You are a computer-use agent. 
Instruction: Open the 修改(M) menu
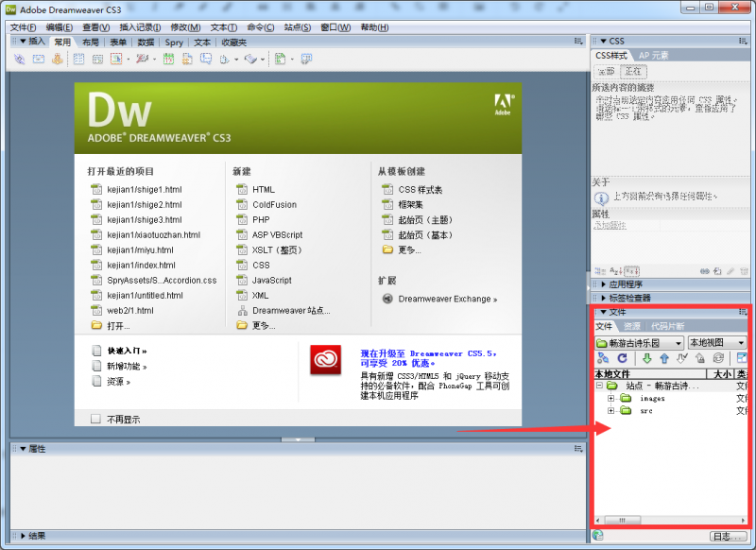185,27
